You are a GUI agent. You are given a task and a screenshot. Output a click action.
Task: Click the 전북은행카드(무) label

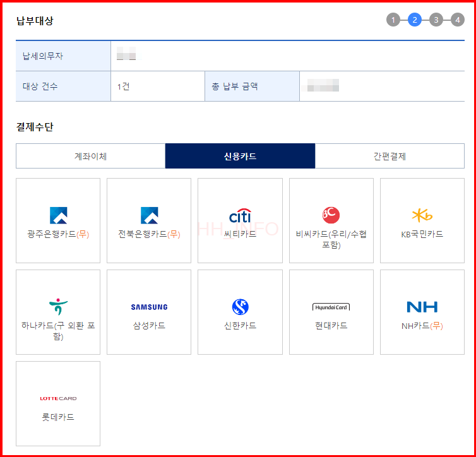point(150,234)
